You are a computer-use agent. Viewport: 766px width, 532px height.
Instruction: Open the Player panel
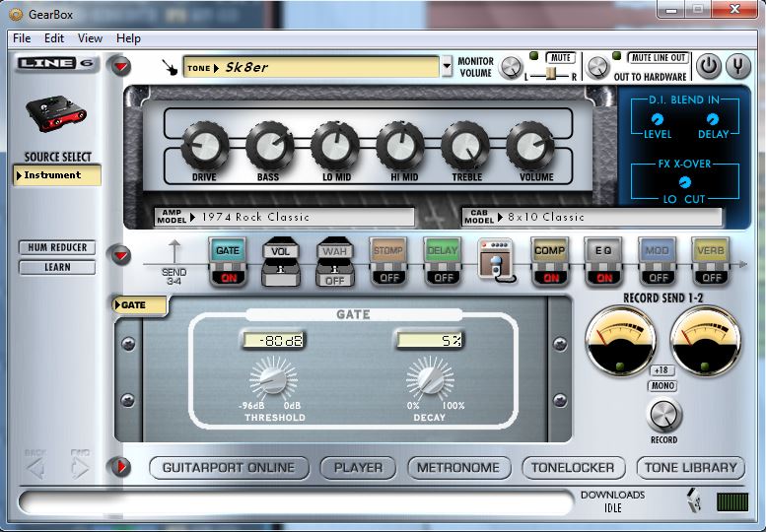pos(358,468)
